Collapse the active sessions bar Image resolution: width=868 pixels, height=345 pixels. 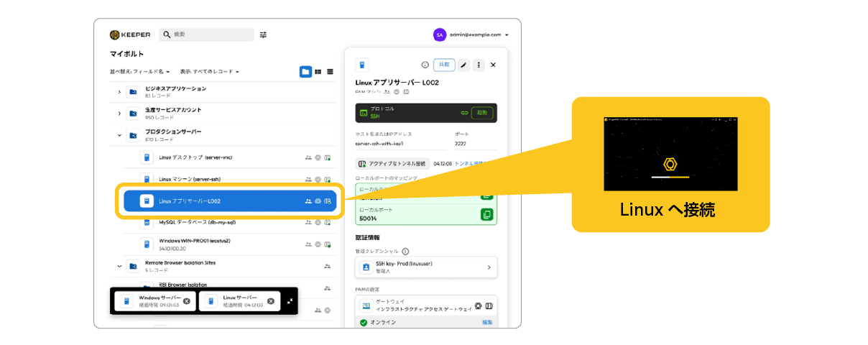pyautogui.click(x=290, y=301)
